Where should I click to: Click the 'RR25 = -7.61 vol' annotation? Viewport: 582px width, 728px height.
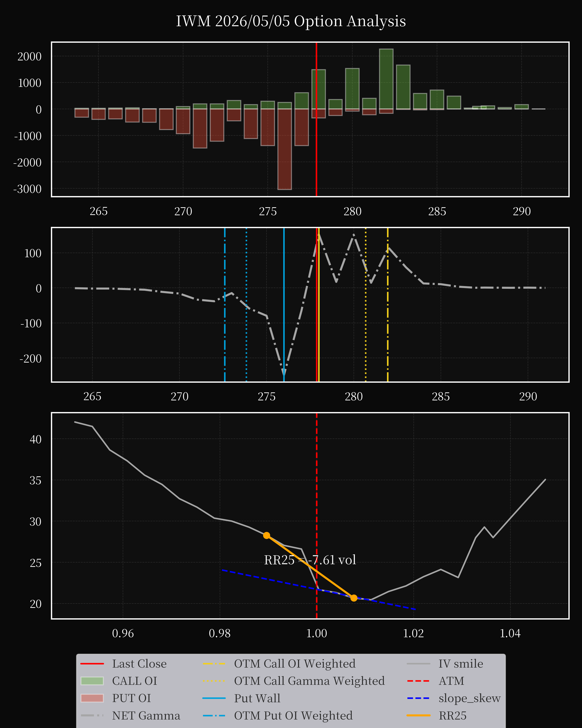310,560
